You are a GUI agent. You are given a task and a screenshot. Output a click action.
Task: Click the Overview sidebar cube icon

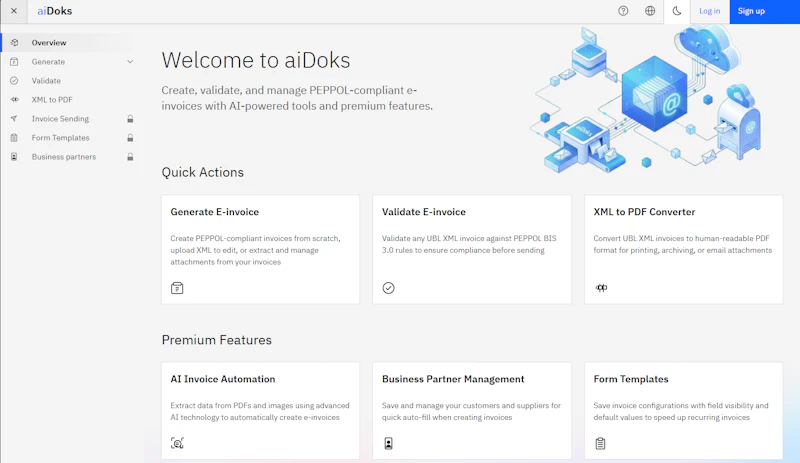[x=14, y=42]
